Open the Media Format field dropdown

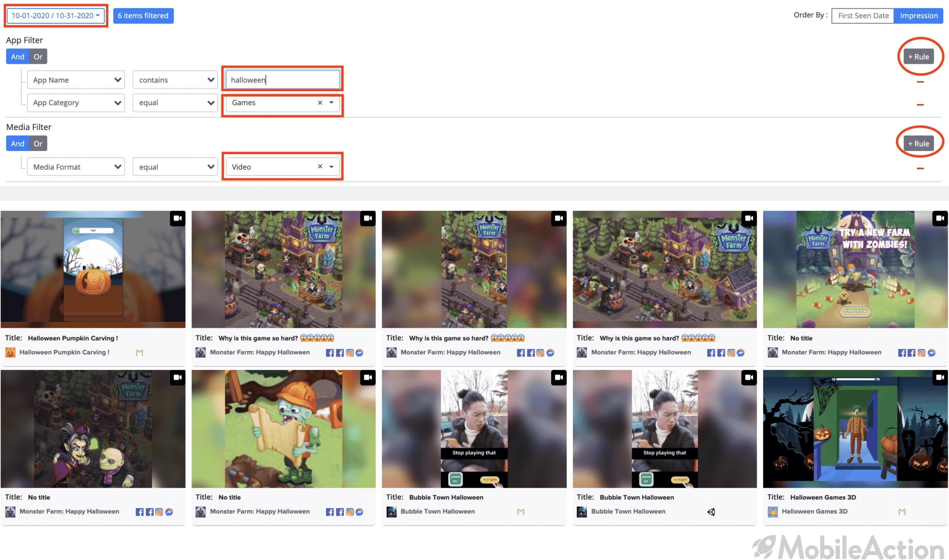coord(76,167)
